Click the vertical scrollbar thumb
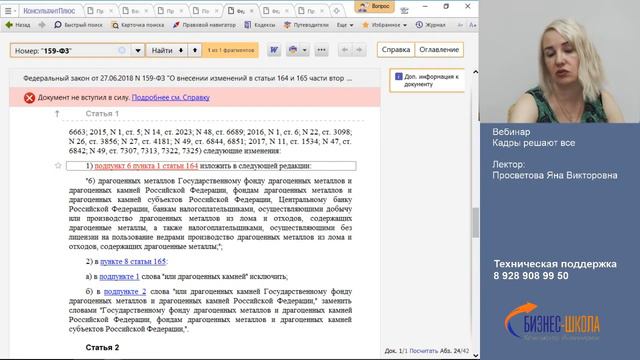This screenshot has width=640, height=360. [476, 222]
